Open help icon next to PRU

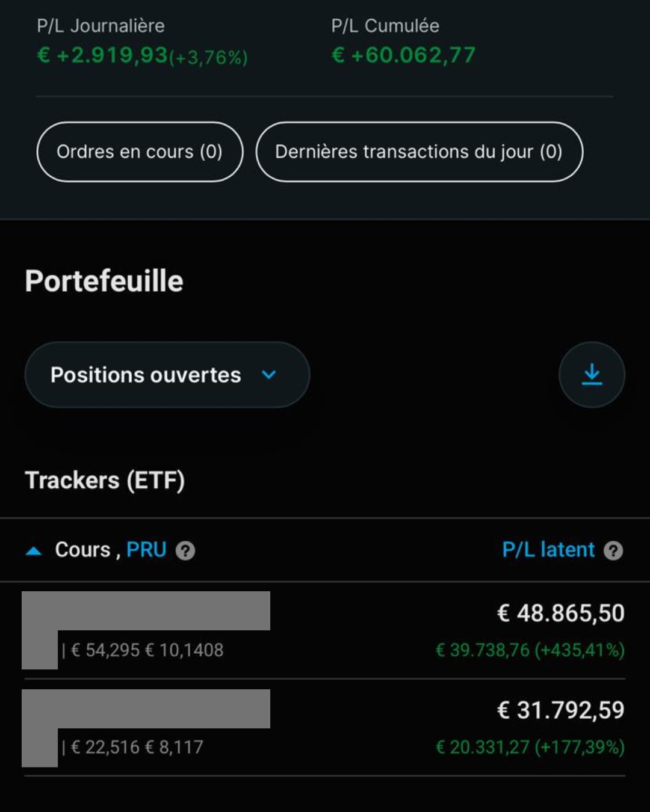tap(185, 550)
